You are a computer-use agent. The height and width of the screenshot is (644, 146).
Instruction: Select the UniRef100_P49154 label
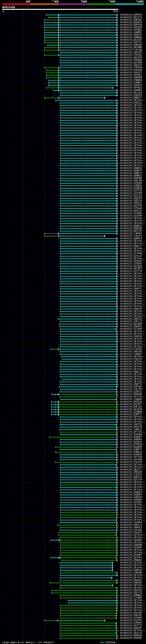click(131, 336)
